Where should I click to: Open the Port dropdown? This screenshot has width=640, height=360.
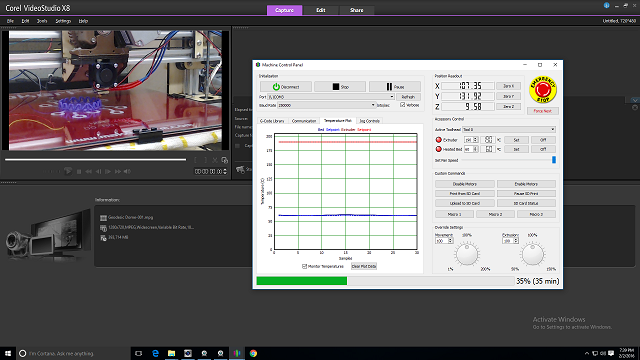pyautogui.click(x=331, y=97)
